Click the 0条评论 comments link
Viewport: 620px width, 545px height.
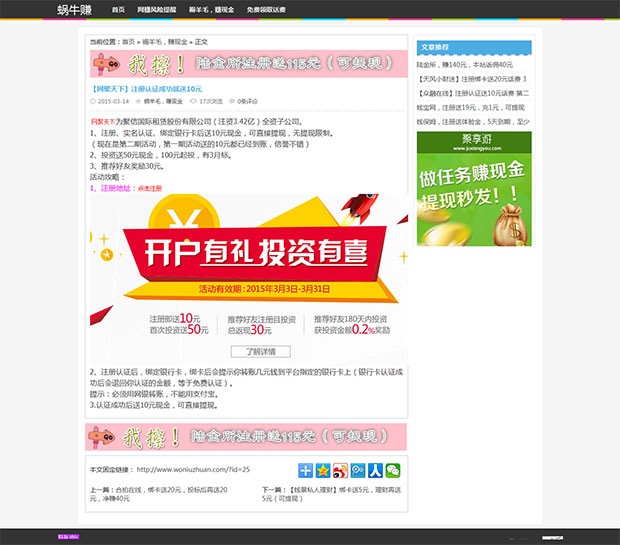(x=247, y=101)
